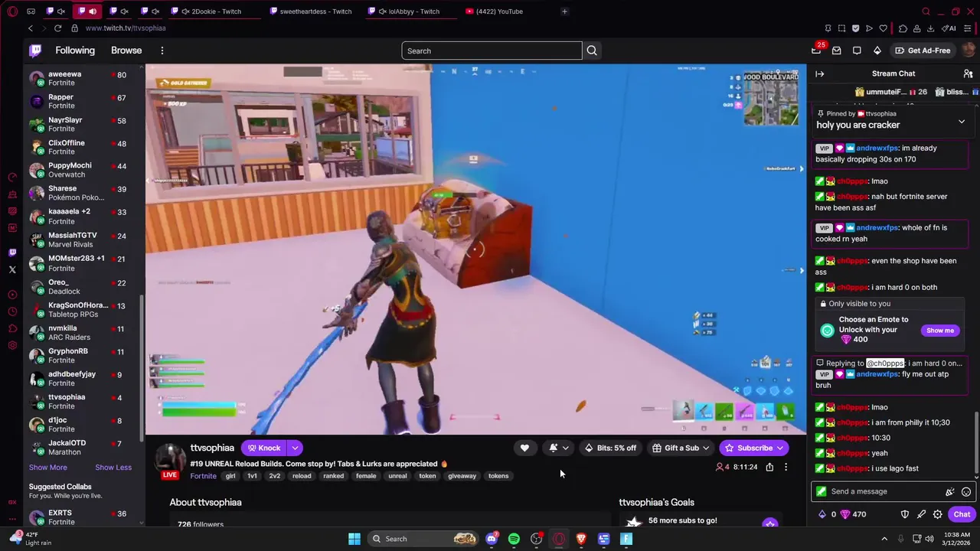
Task: Click the moderator sword icon below chat
Action: pos(922,514)
